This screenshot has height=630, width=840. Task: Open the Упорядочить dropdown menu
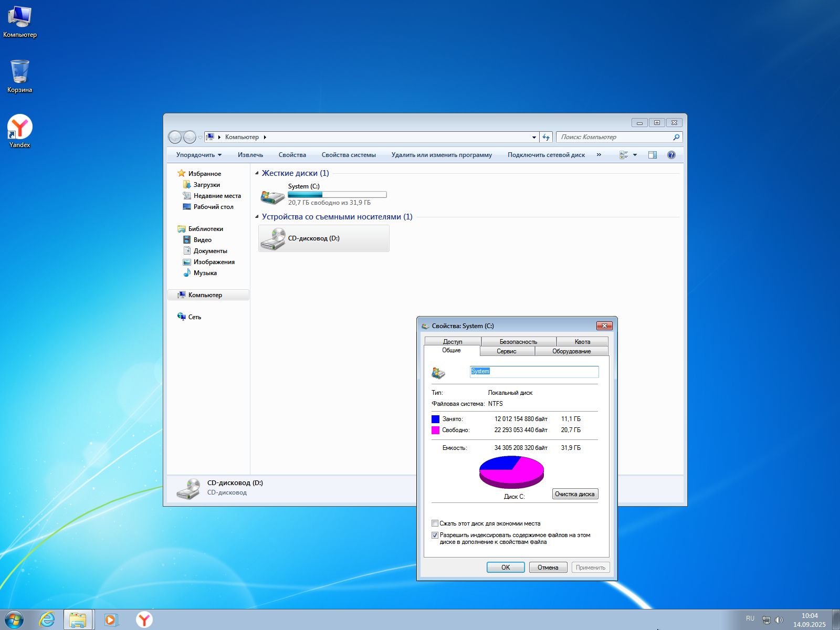[199, 155]
